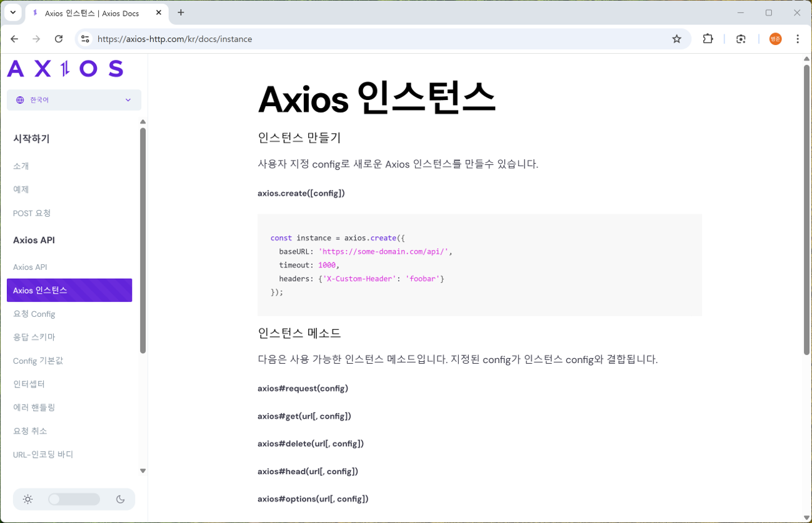Open the 소개 sidebar link
Viewport: 812px width, 523px height.
click(x=21, y=166)
